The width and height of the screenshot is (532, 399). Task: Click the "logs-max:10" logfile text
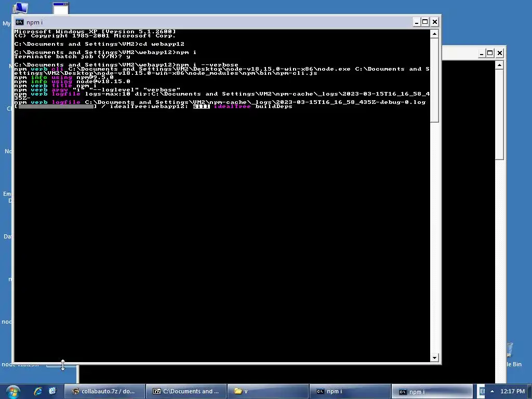coord(108,94)
